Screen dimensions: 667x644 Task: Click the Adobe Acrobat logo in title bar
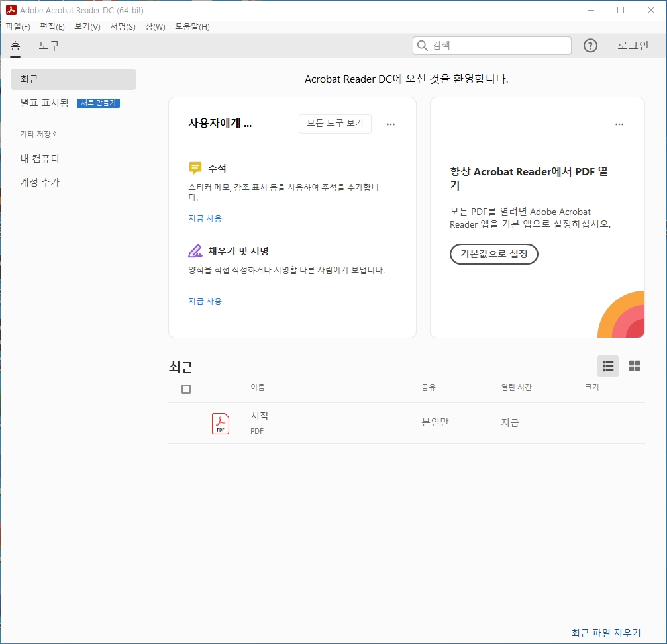[11, 10]
